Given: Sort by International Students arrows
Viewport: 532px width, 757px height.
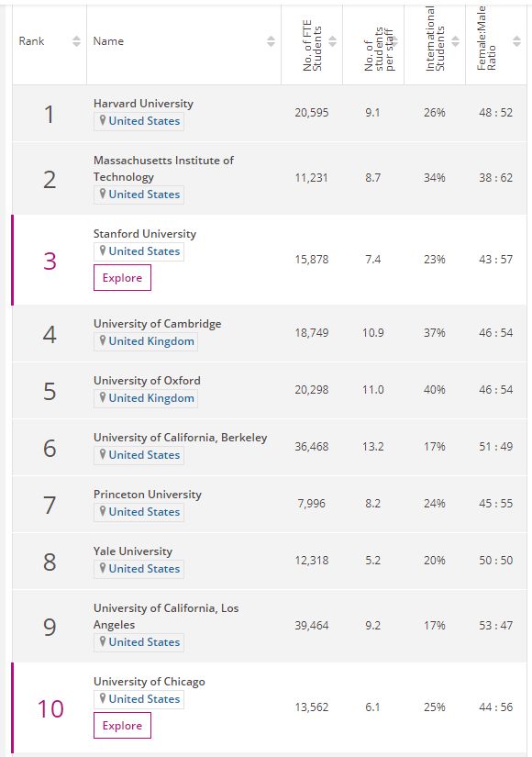Looking at the screenshot, I should pos(455,41).
